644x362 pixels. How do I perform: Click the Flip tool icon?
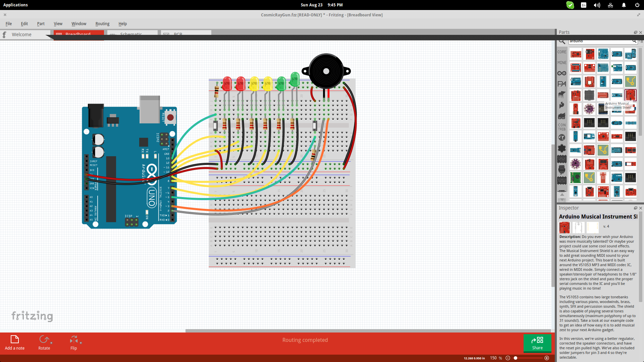73,340
